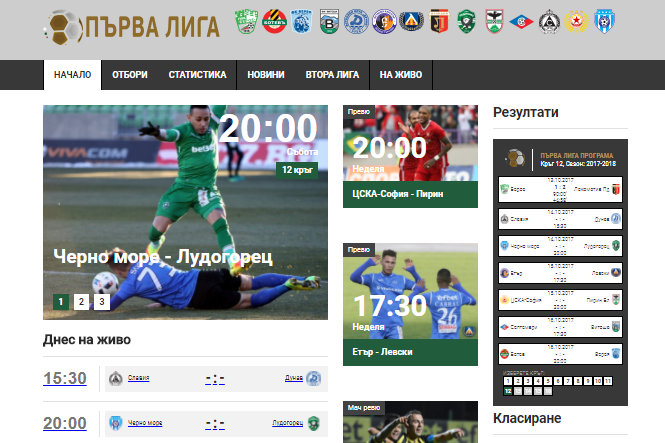Click the Резултати heading

click(x=525, y=112)
